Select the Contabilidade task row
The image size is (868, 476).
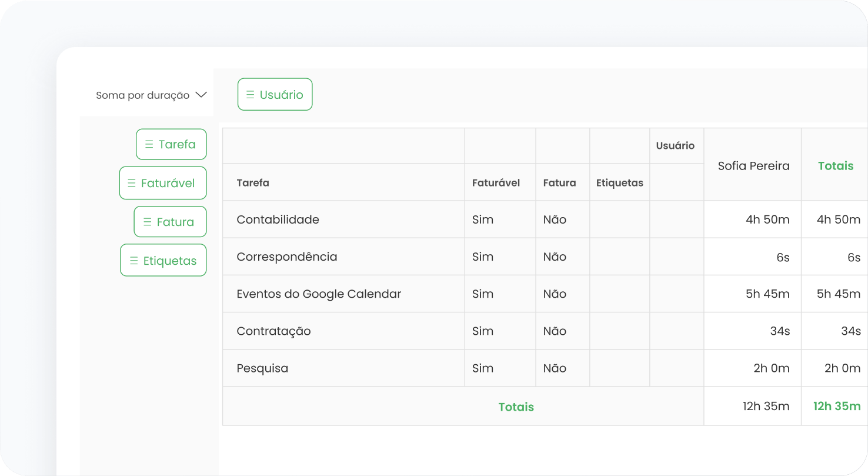tap(278, 219)
